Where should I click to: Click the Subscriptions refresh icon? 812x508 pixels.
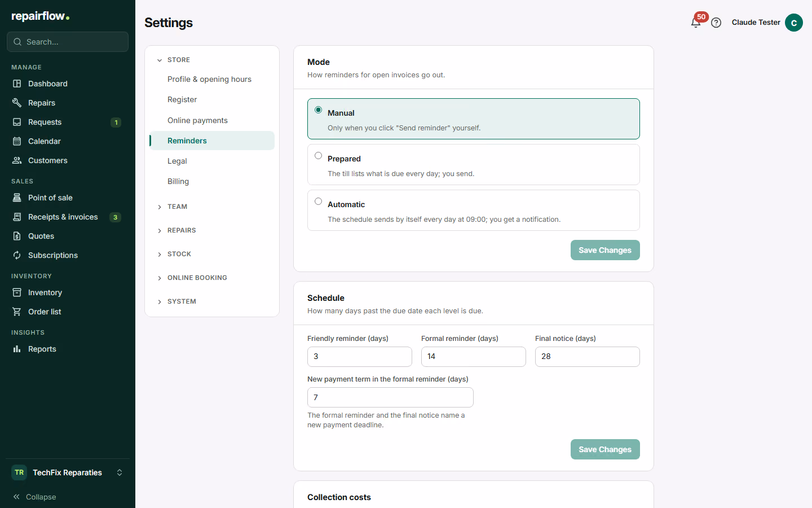pyautogui.click(x=17, y=255)
